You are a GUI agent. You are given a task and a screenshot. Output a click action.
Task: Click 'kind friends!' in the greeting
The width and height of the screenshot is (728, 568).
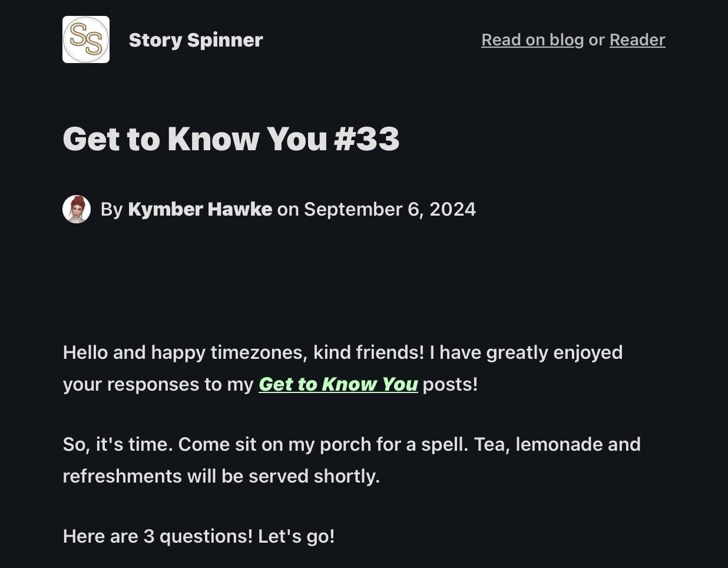(x=368, y=352)
